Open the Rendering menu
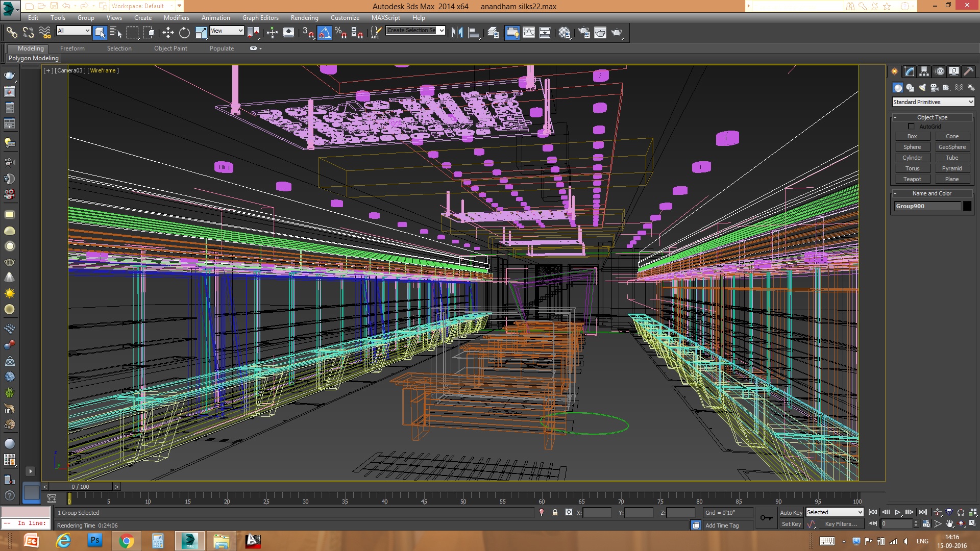The image size is (980, 551). click(304, 17)
